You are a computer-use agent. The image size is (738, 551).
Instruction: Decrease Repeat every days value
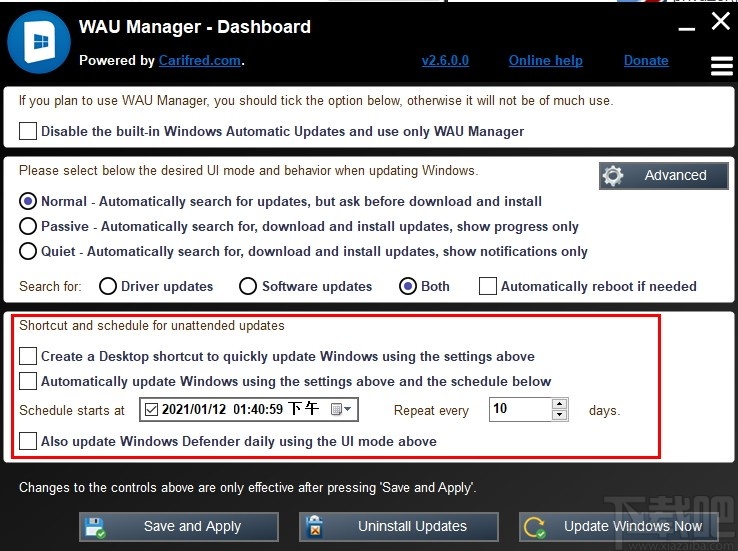(559, 415)
